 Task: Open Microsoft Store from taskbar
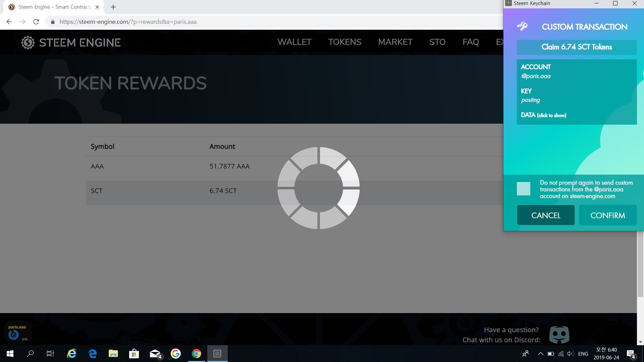[x=134, y=354]
